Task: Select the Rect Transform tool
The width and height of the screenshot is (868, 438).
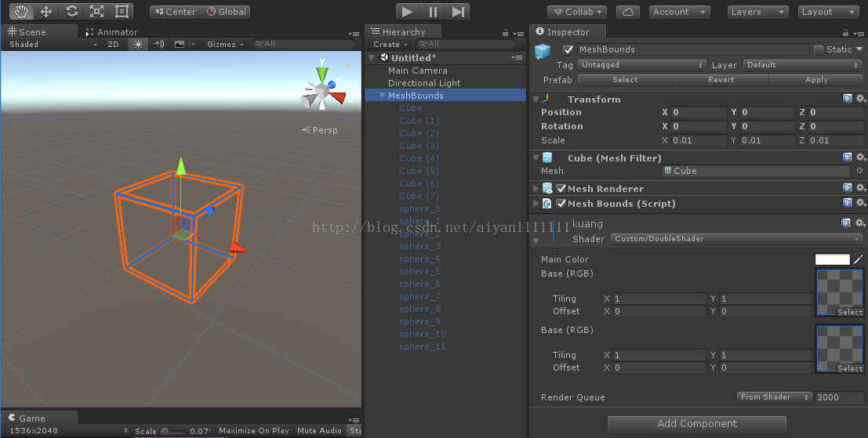Action: pos(122,12)
